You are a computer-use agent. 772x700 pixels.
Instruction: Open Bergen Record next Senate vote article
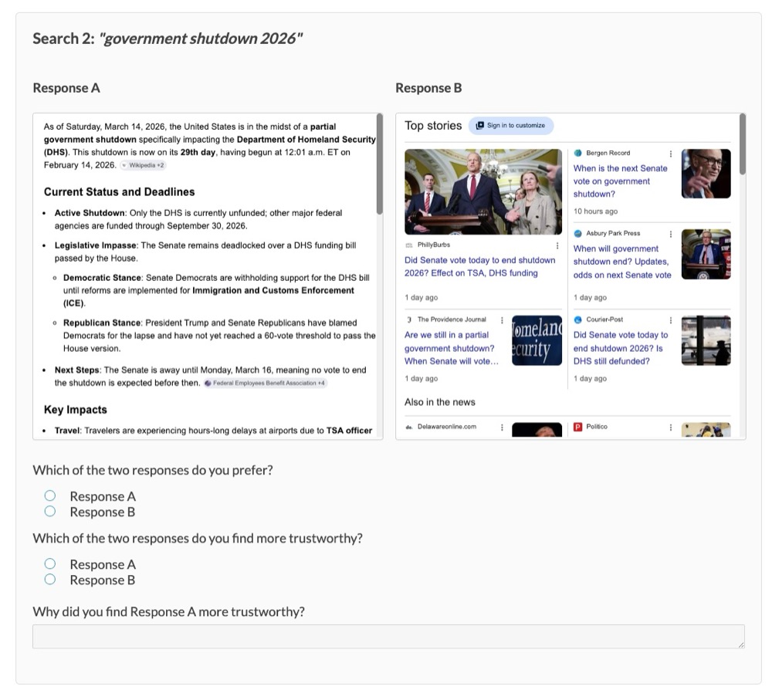621,181
